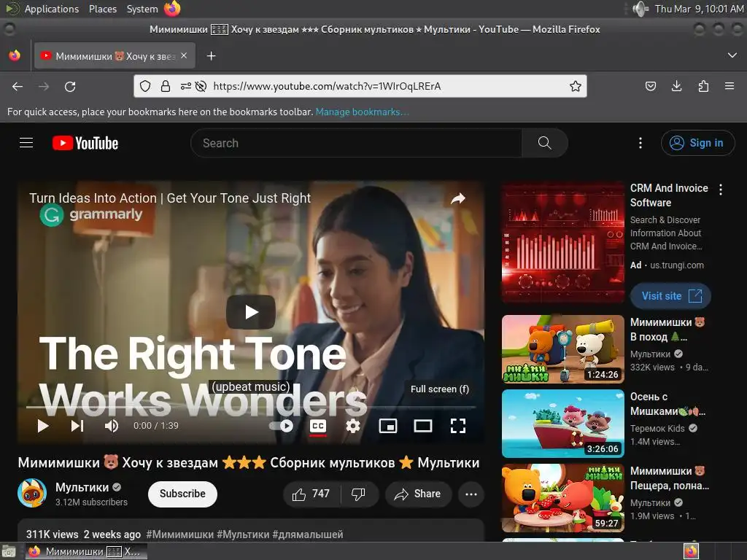Enable miniplayer mode
Viewport: 747px width, 560px height.
[x=388, y=426]
